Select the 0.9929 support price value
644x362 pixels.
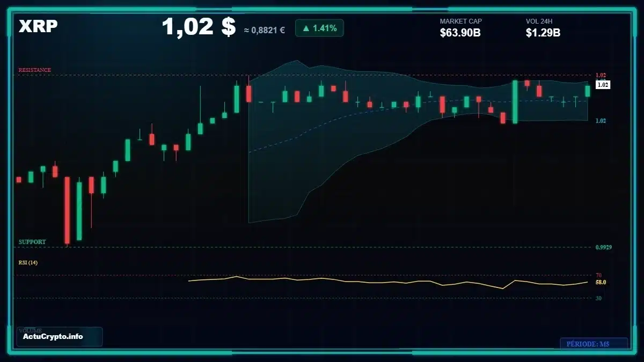tap(604, 247)
